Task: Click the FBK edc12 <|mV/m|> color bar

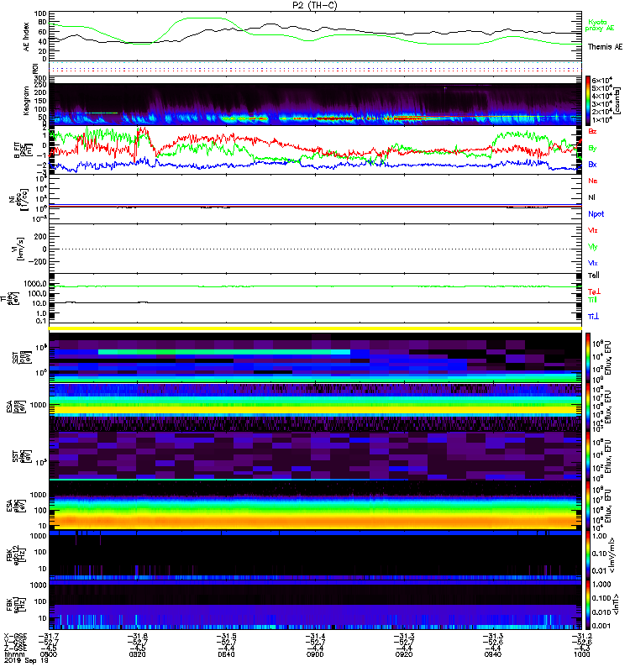Action: click(x=588, y=555)
